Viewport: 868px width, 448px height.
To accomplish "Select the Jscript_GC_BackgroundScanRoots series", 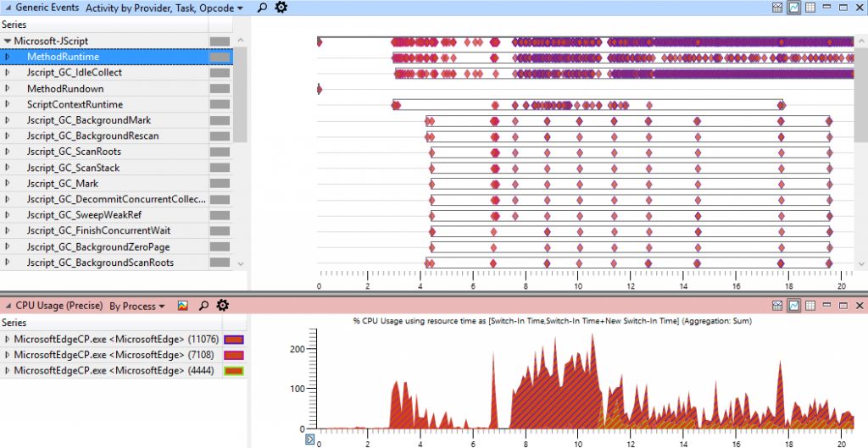I will point(100,263).
